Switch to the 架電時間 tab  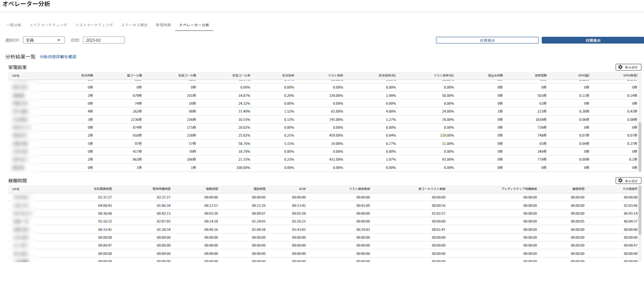(163, 25)
